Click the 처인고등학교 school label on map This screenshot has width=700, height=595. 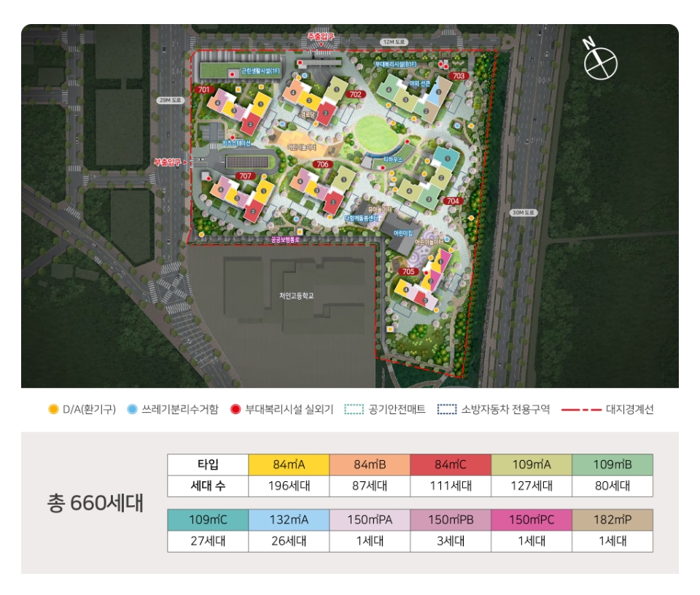pyautogui.click(x=294, y=295)
